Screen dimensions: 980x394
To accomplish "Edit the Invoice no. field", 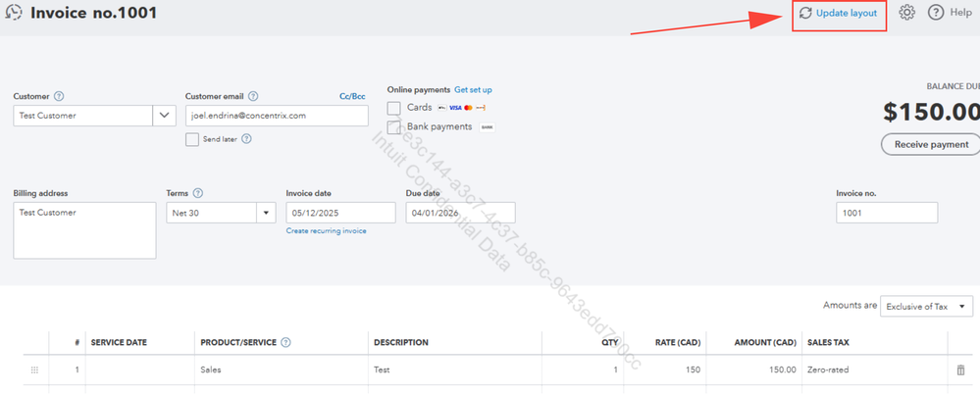I will point(887,213).
